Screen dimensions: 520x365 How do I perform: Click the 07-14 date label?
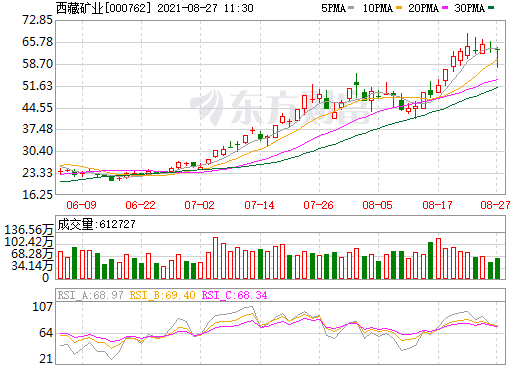pyautogui.click(x=259, y=205)
